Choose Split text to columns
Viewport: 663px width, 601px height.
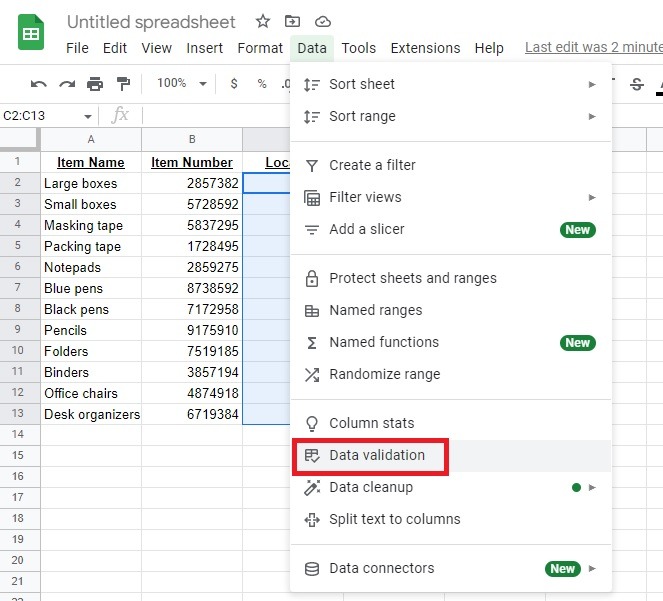click(452, 519)
